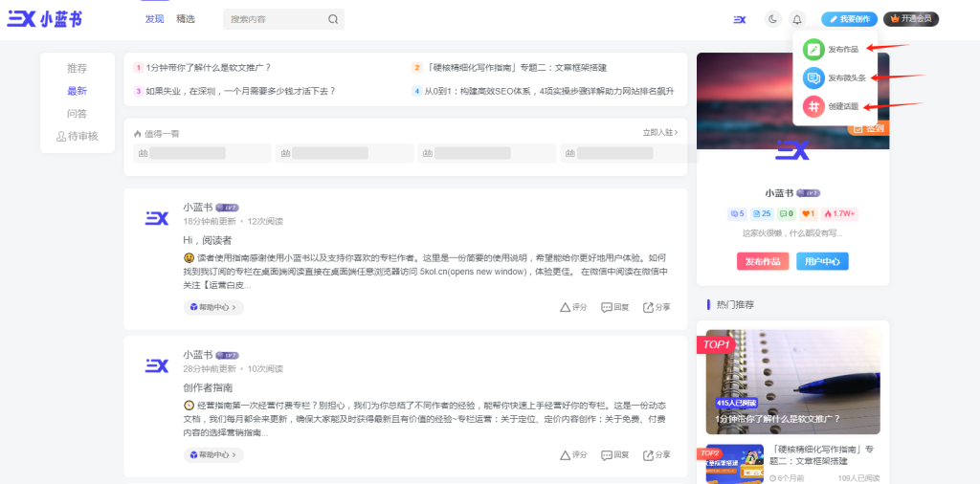
Task: Expand the 我要创作 dropdown button
Action: point(849,18)
